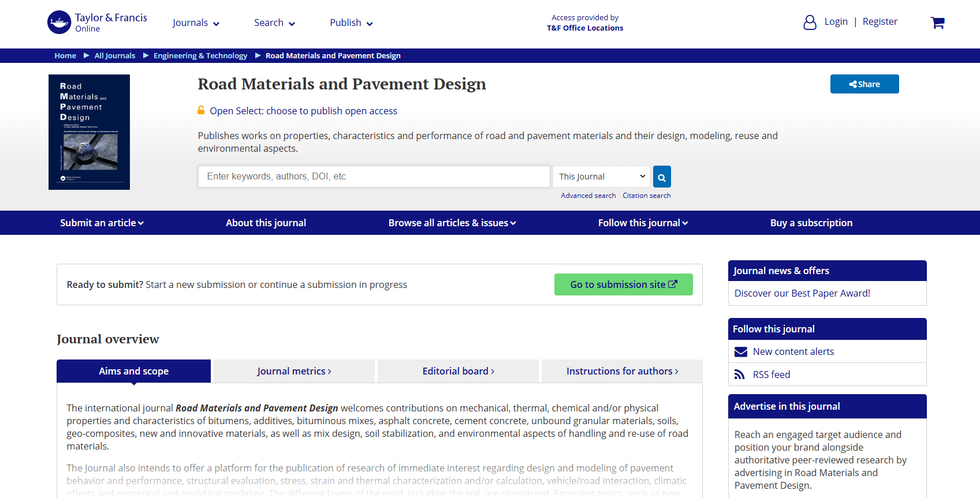Expand the Publish menu
The image size is (980, 498).
click(351, 23)
